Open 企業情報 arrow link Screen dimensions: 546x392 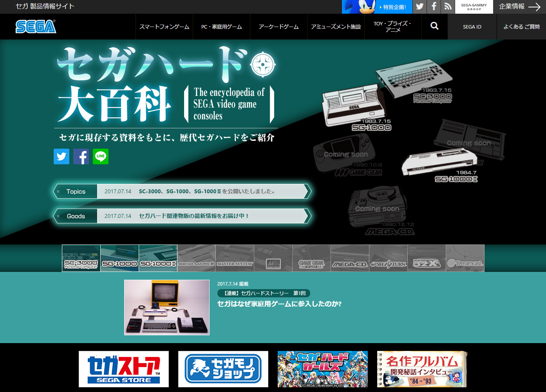pyautogui.click(x=519, y=7)
